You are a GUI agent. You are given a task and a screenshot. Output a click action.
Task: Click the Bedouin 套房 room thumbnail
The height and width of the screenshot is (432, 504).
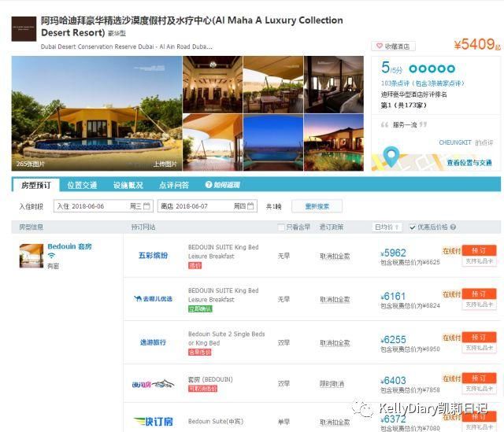point(31,256)
